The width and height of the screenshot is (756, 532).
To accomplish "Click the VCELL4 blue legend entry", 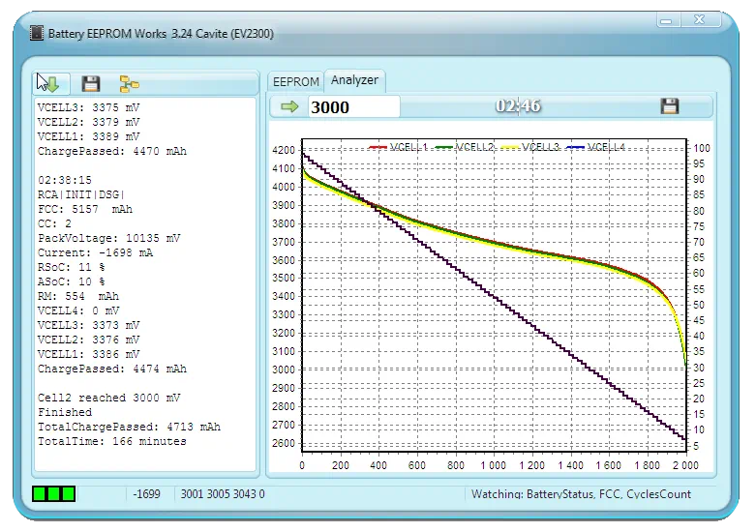I will 596,147.
